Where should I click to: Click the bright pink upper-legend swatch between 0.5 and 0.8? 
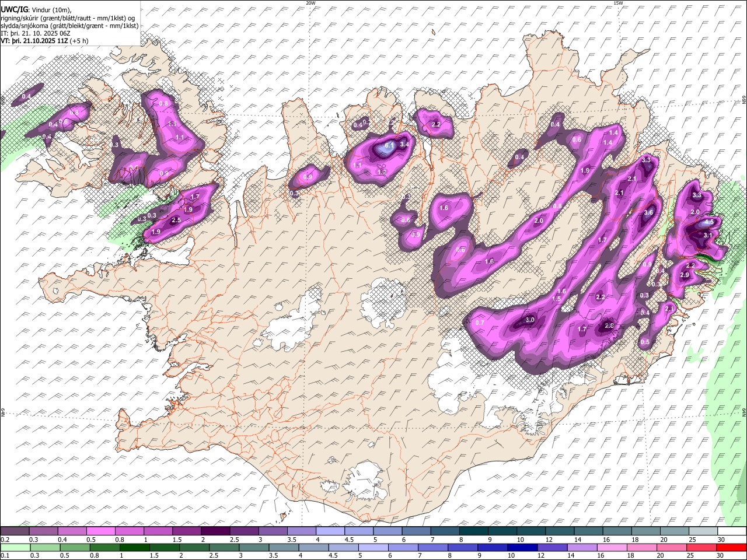[101, 531]
